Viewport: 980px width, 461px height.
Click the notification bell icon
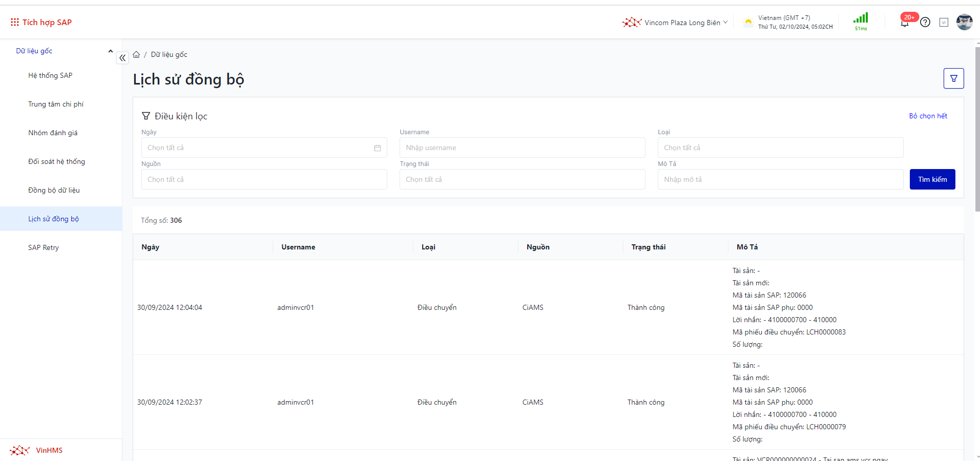point(905,23)
